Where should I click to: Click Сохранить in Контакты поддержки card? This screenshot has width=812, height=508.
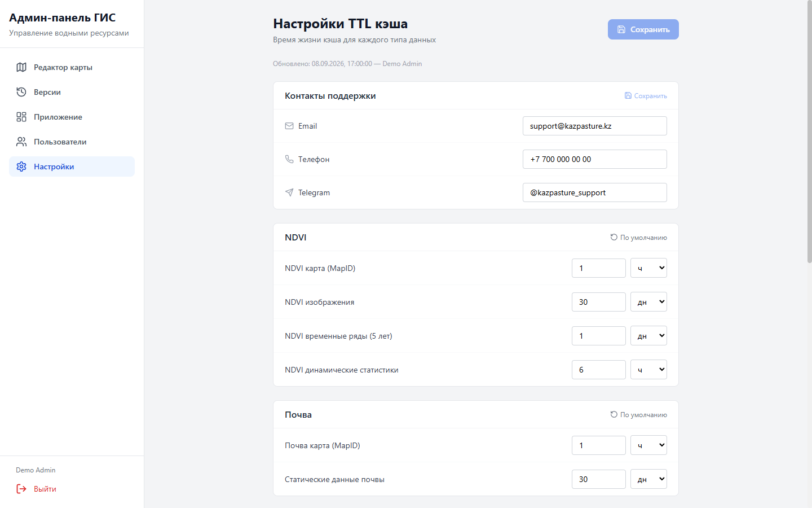click(x=646, y=96)
